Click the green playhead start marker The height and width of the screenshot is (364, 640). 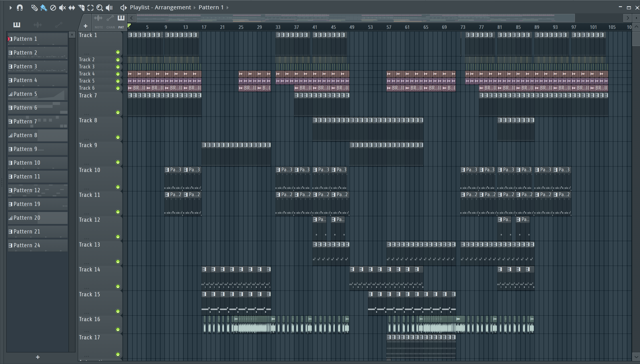coord(129,26)
